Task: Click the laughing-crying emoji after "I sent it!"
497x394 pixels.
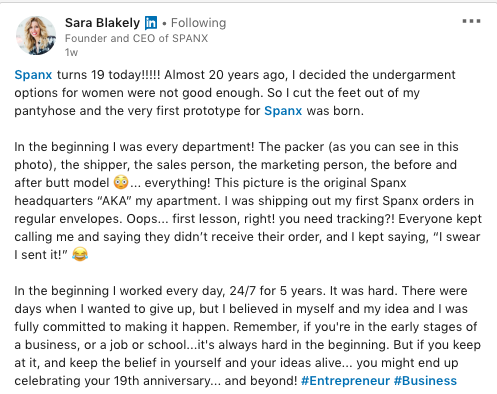Action: (x=80, y=254)
